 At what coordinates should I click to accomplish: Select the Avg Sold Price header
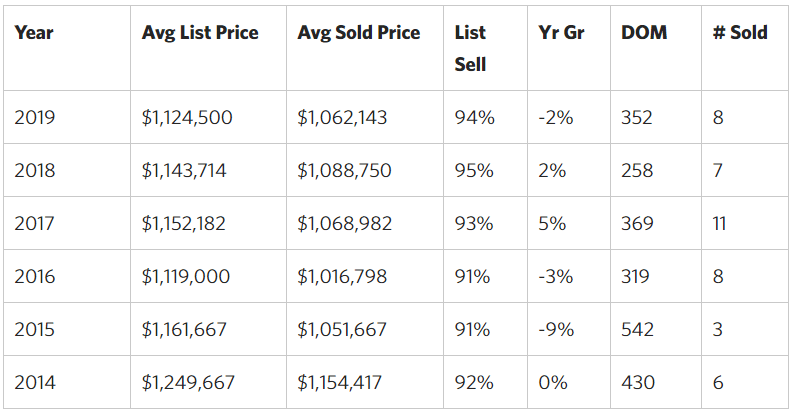click(357, 32)
